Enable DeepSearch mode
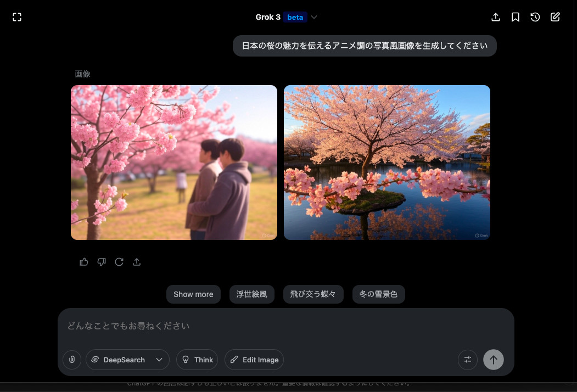Viewport: 577px width, 392px height. (x=120, y=360)
